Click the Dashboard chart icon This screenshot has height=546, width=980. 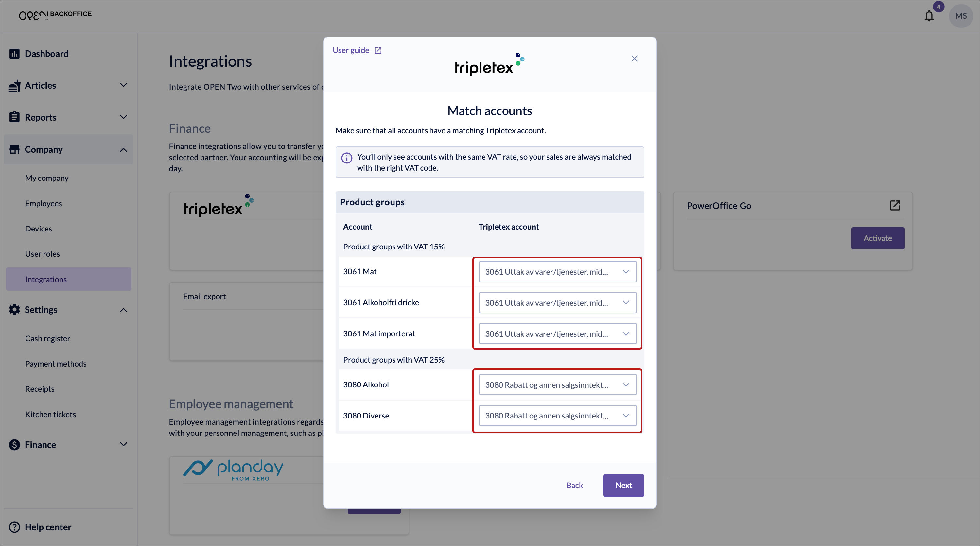click(x=14, y=54)
